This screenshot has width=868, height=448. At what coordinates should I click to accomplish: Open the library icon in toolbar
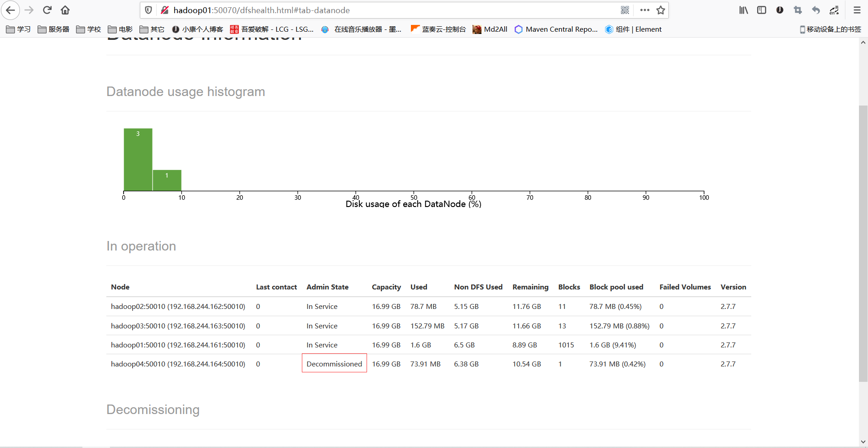point(744,10)
